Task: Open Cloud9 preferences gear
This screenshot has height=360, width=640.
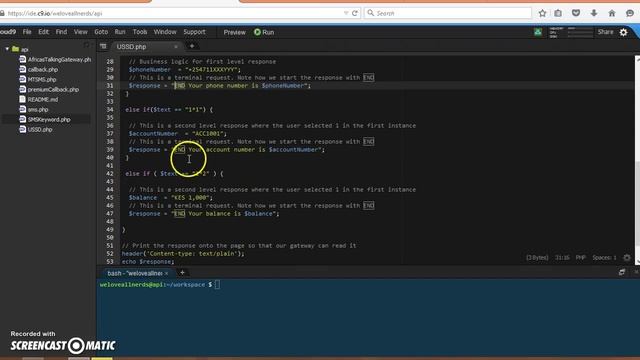Action: click(x=624, y=32)
